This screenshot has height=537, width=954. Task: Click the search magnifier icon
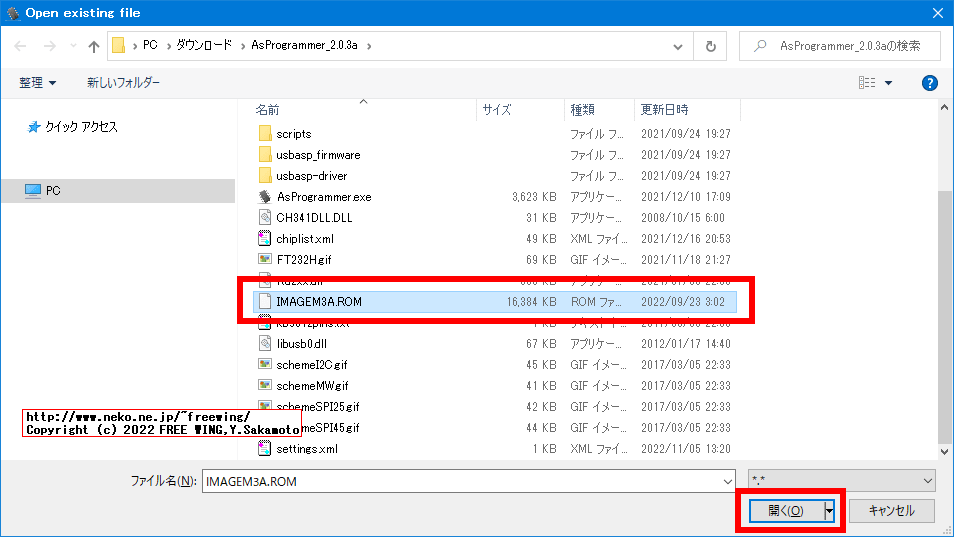[760, 46]
